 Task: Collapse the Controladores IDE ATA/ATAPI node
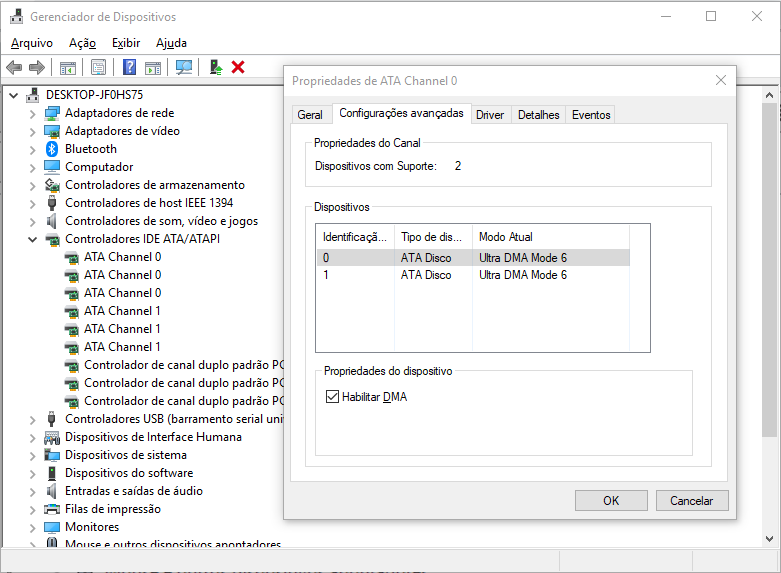(x=32, y=239)
